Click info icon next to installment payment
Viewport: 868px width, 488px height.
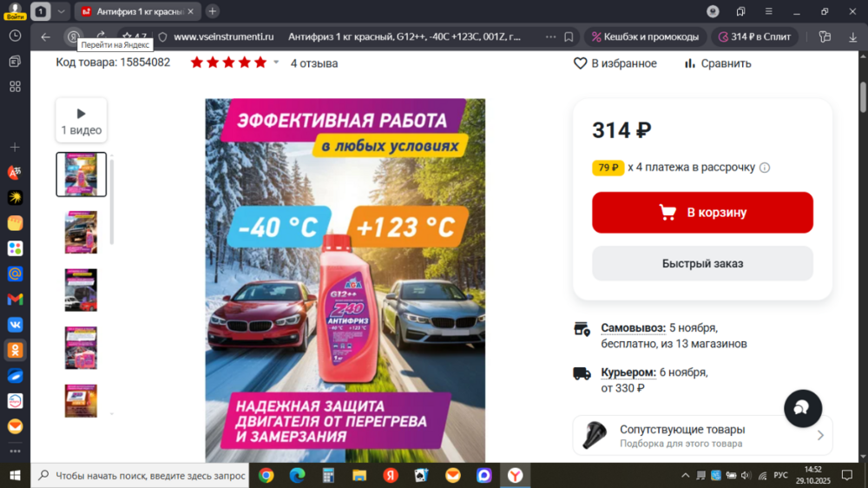(x=765, y=168)
